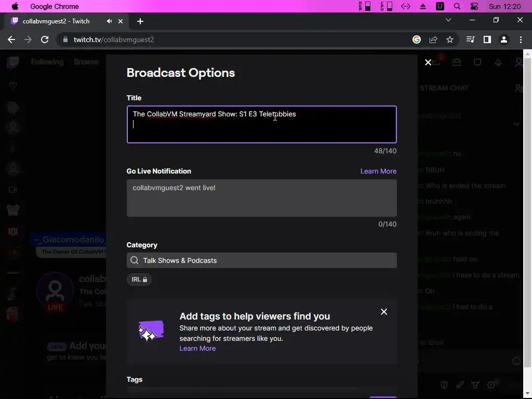Close the Twitch browser tab

121,21
